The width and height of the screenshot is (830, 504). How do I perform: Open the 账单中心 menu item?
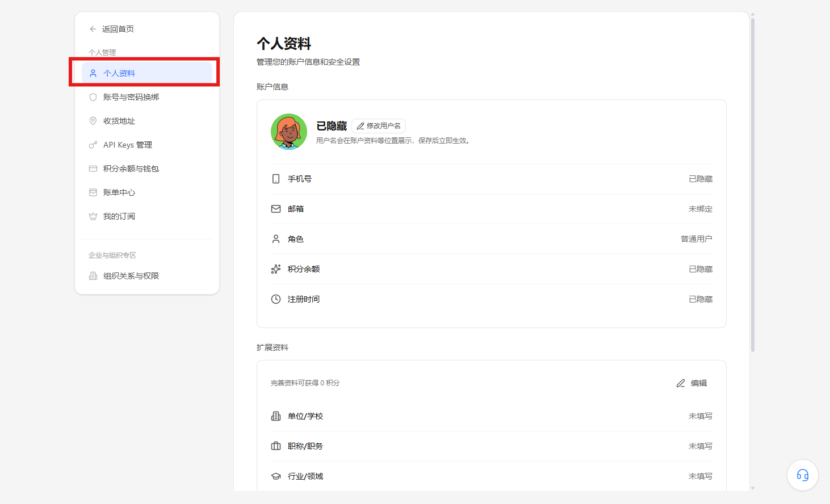click(x=147, y=192)
